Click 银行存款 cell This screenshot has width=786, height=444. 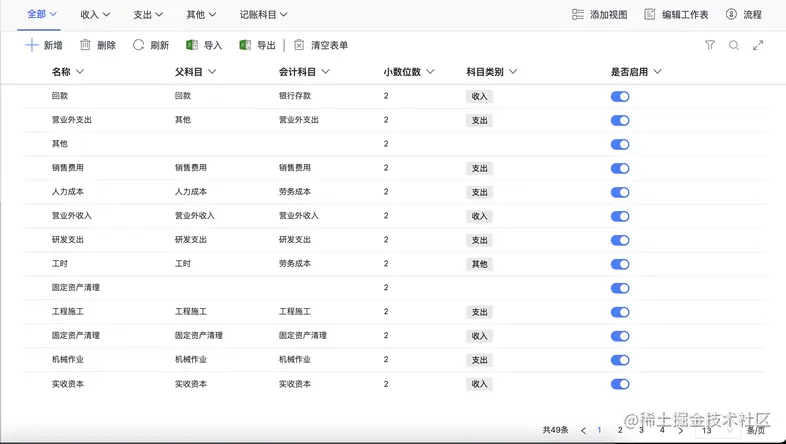click(295, 96)
